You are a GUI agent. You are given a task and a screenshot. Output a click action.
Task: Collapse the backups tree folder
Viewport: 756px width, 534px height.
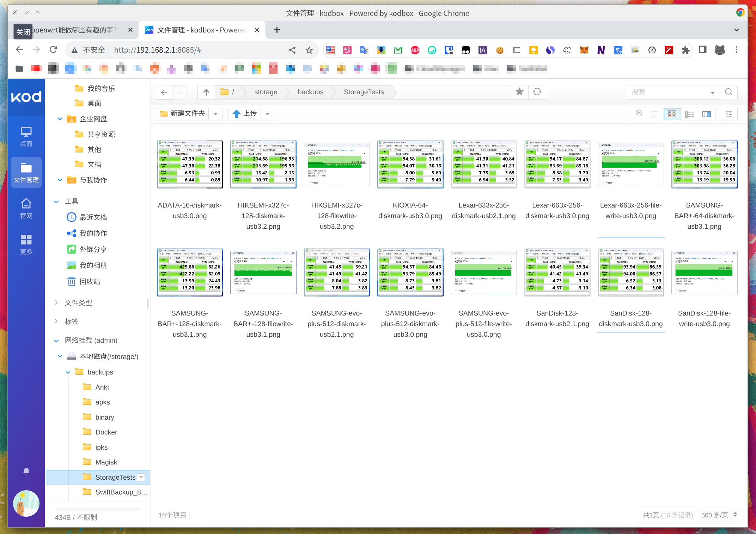(x=68, y=372)
